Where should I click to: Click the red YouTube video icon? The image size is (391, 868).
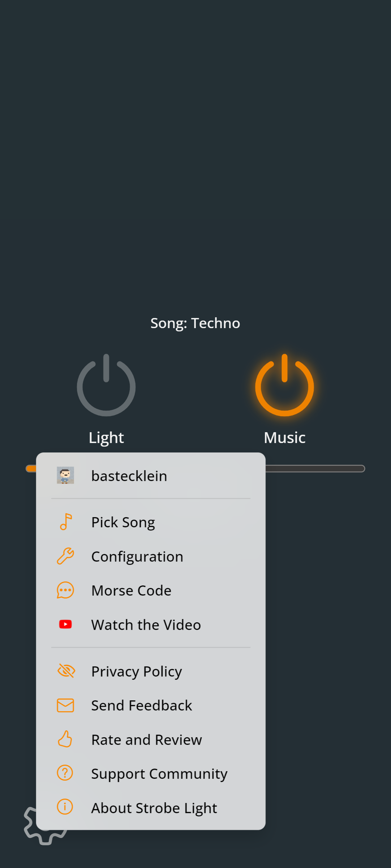click(65, 624)
